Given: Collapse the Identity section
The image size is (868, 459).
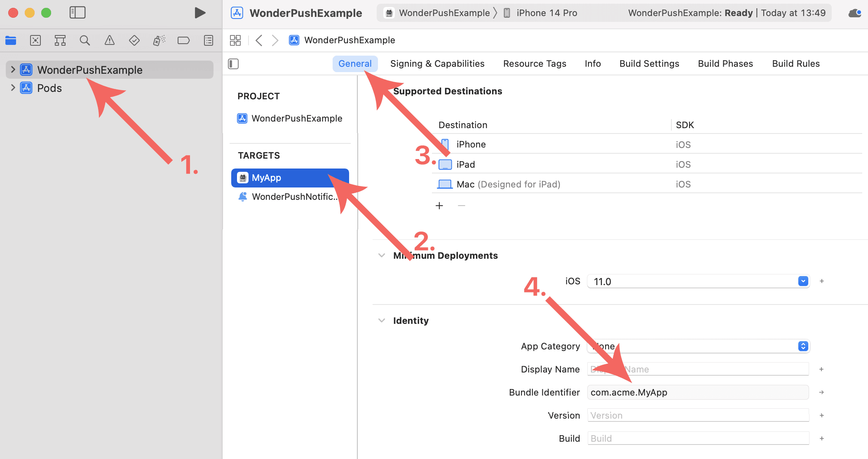Looking at the screenshot, I should (382, 321).
